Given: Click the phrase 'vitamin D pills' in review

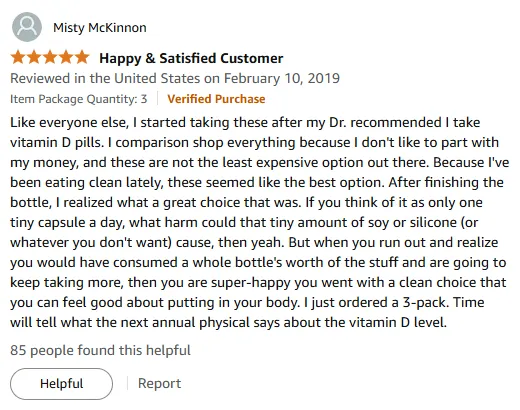Looking at the screenshot, I should coord(56,142).
